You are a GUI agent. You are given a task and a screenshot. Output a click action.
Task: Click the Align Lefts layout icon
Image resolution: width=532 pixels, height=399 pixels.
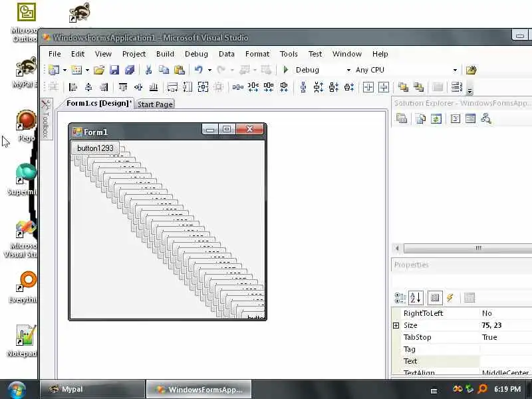coord(72,87)
